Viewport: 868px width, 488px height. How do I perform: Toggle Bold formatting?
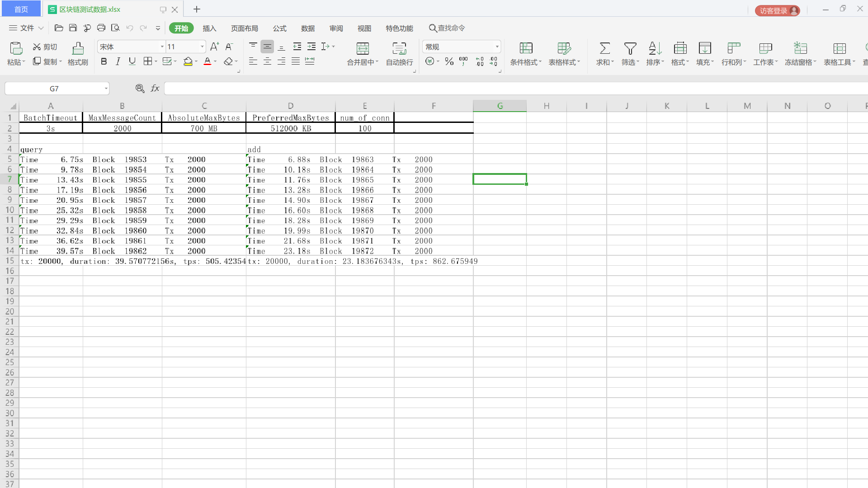(x=104, y=61)
